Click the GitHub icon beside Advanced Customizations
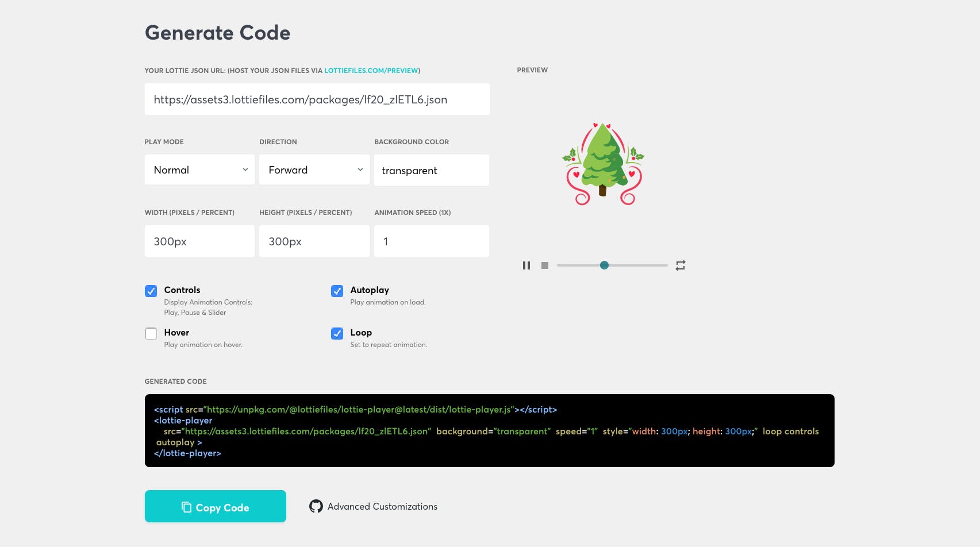This screenshot has width=980, height=547. [x=316, y=506]
